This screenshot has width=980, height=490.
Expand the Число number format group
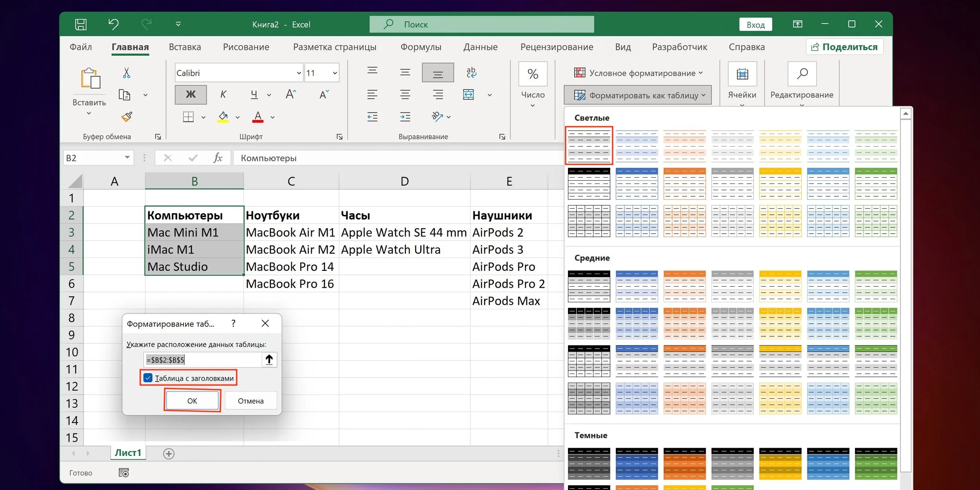533,105
